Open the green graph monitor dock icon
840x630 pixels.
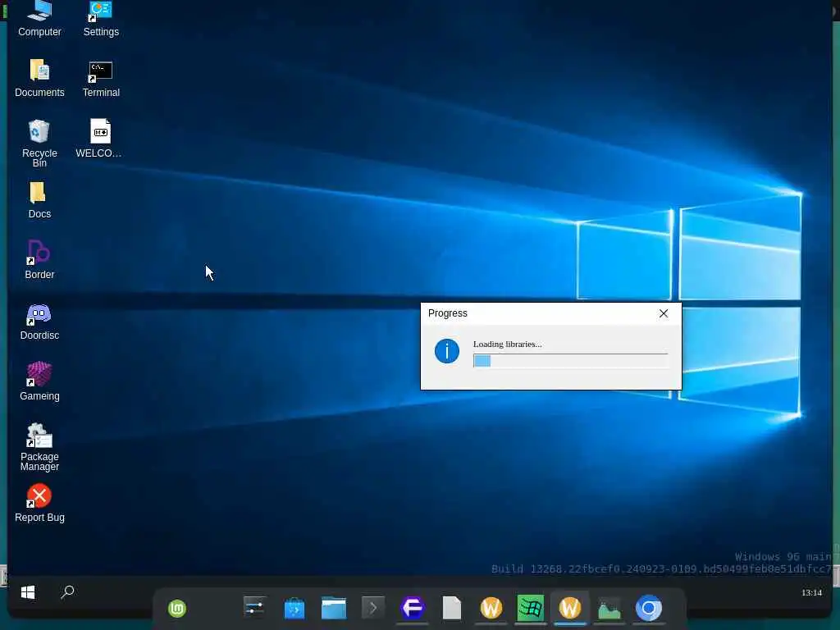[x=609, y=609]
